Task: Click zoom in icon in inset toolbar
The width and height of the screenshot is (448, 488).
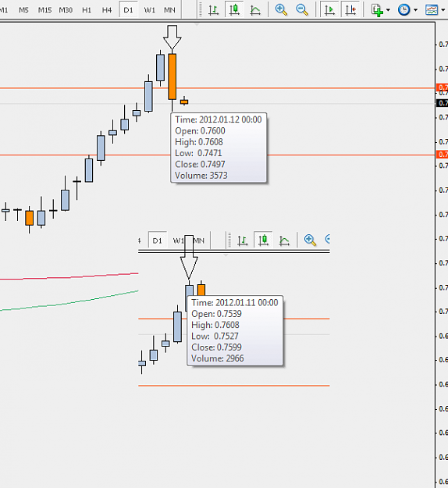Action: (x=310, y=240)
